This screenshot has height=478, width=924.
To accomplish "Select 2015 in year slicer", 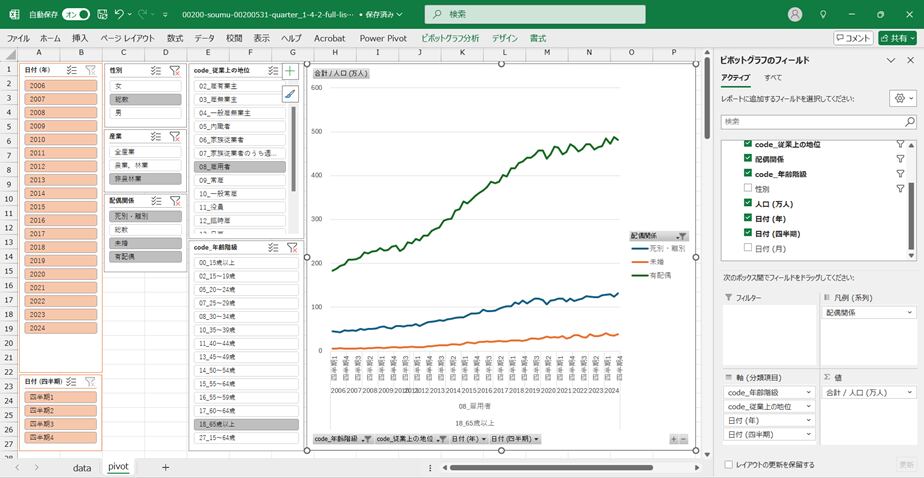I will point(61,207).
